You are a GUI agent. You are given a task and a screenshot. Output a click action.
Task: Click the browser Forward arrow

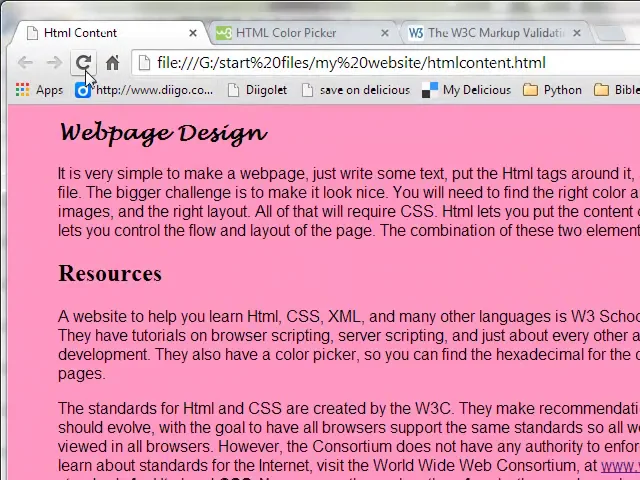pos(54,62)
